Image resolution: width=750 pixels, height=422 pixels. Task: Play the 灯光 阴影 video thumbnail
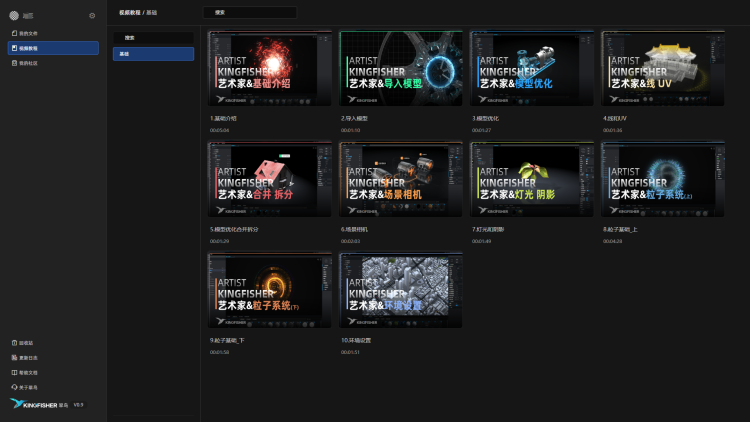coord(532,179)
